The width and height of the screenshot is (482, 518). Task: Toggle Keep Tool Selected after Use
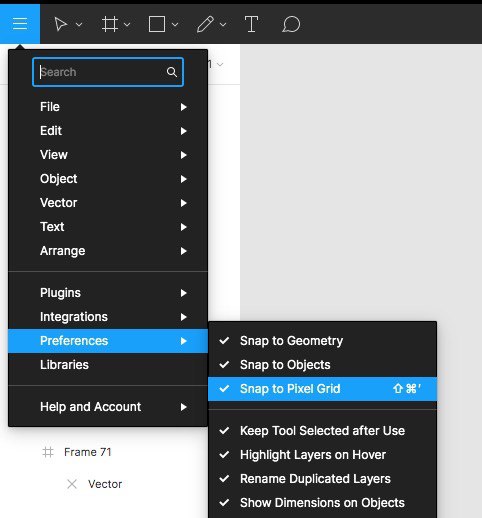click(x=322, y=431)
